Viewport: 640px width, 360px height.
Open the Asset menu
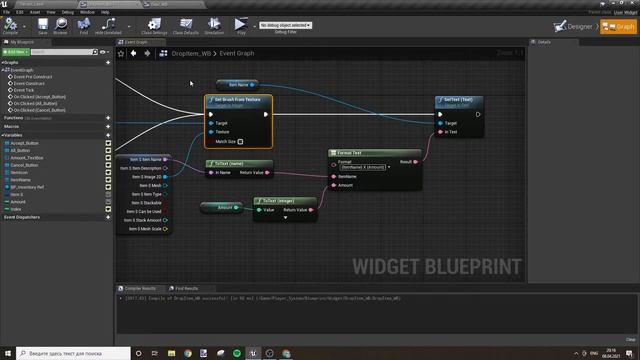35,12
